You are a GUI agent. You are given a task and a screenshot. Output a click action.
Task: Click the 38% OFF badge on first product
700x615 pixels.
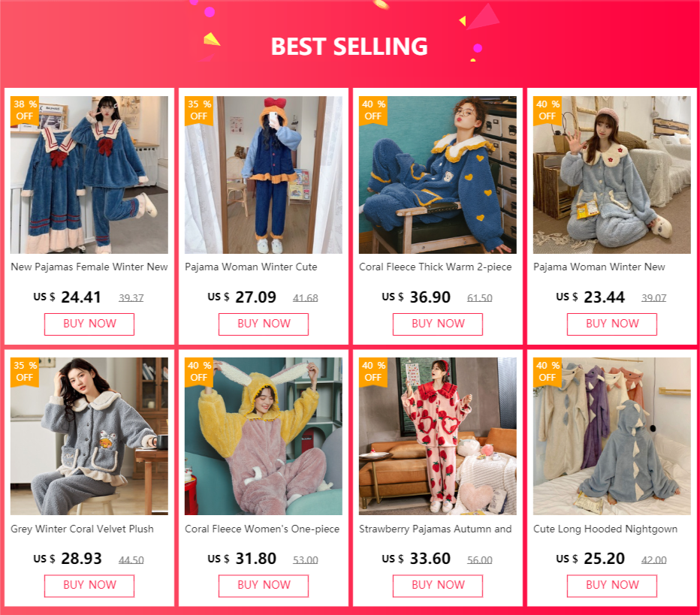click(x=25, y=110)
